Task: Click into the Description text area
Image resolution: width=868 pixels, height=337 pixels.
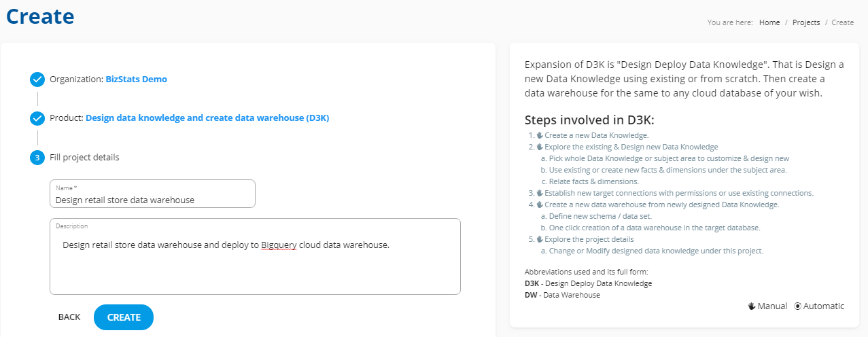Action: point(255,256)
